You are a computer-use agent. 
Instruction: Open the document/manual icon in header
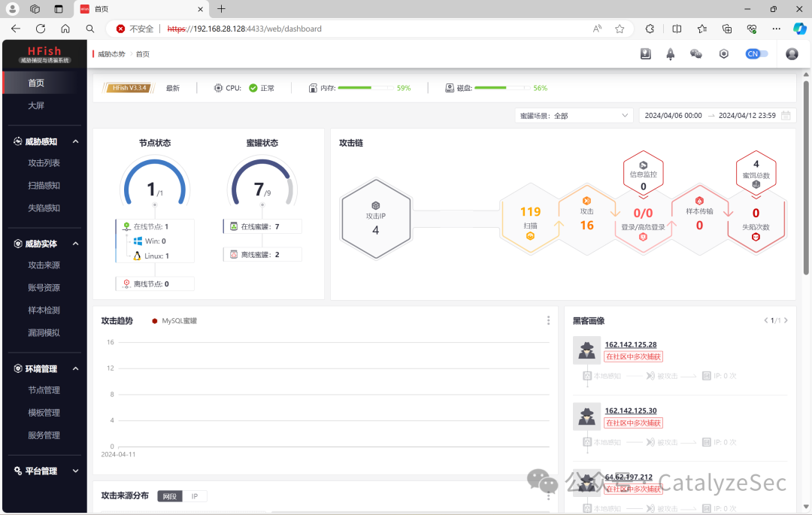coord(645,54)
